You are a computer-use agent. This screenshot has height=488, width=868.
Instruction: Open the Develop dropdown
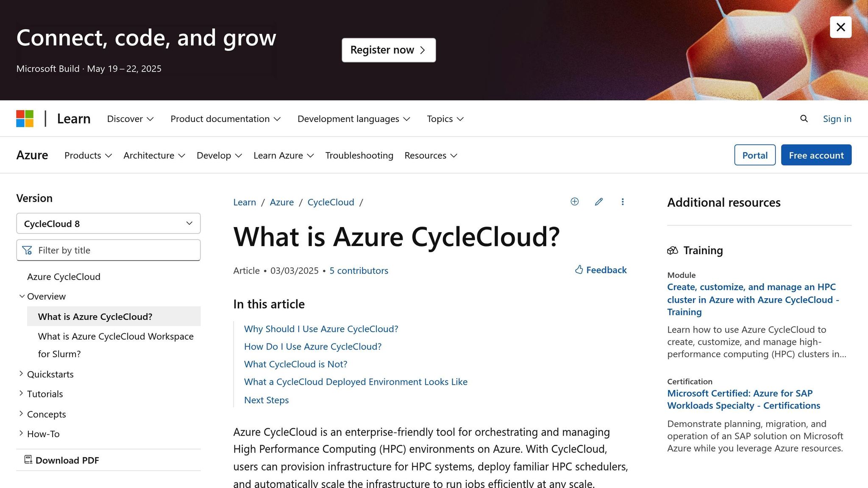219,155
